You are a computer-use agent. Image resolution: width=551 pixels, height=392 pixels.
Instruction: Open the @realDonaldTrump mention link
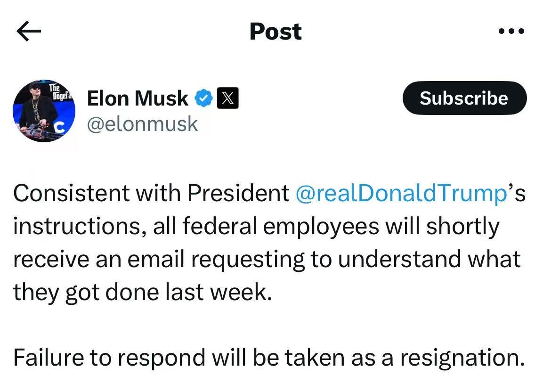click(x=401, y=193)
